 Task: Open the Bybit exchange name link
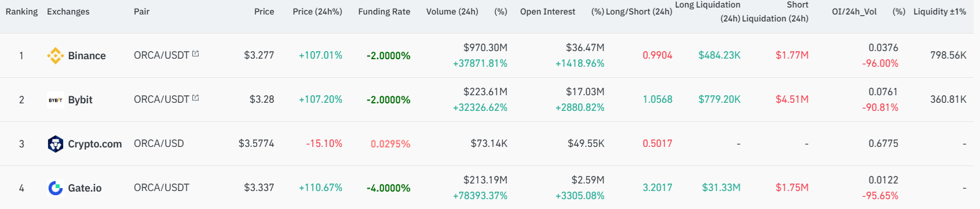pos(81,100)
